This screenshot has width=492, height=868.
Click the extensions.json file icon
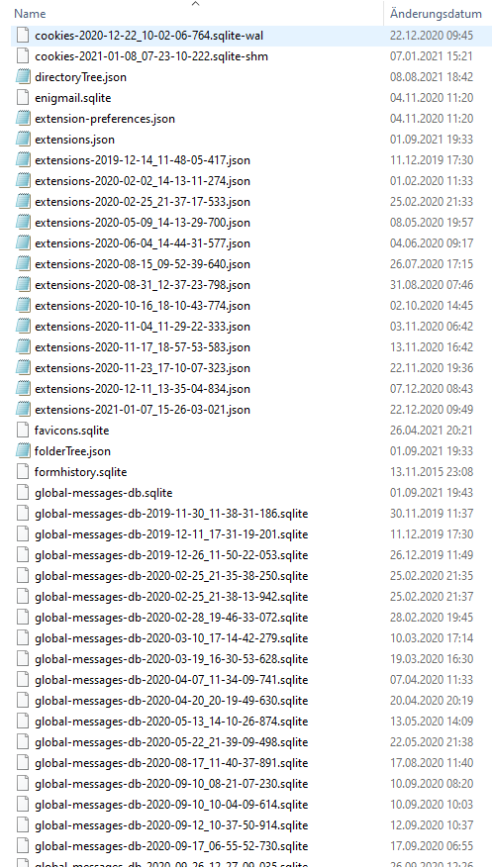pyautogui.click(x=22, y=140)
